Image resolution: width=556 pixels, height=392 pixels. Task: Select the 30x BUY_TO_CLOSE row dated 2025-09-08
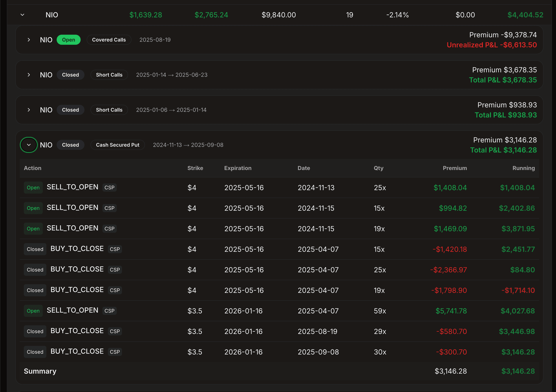click(x=77, y=351)
